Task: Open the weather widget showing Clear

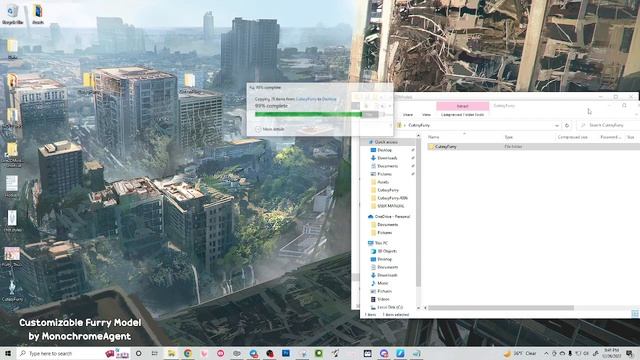Action: click(x=520, y=353)
